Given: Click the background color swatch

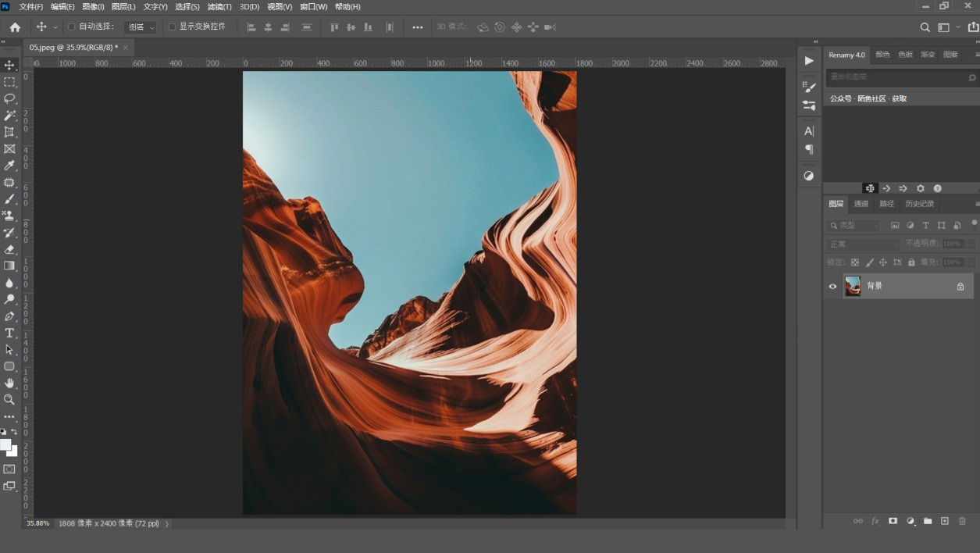Looking at the screenshot, I should tap(13, 451).
